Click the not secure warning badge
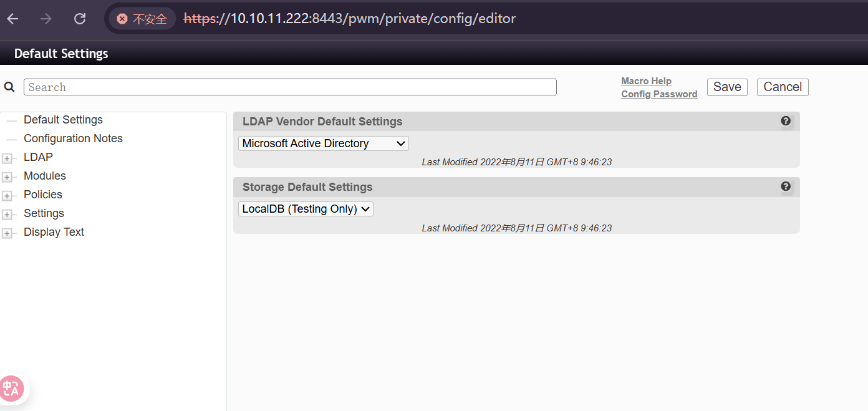The image size is (868, 411). point(142,19)
